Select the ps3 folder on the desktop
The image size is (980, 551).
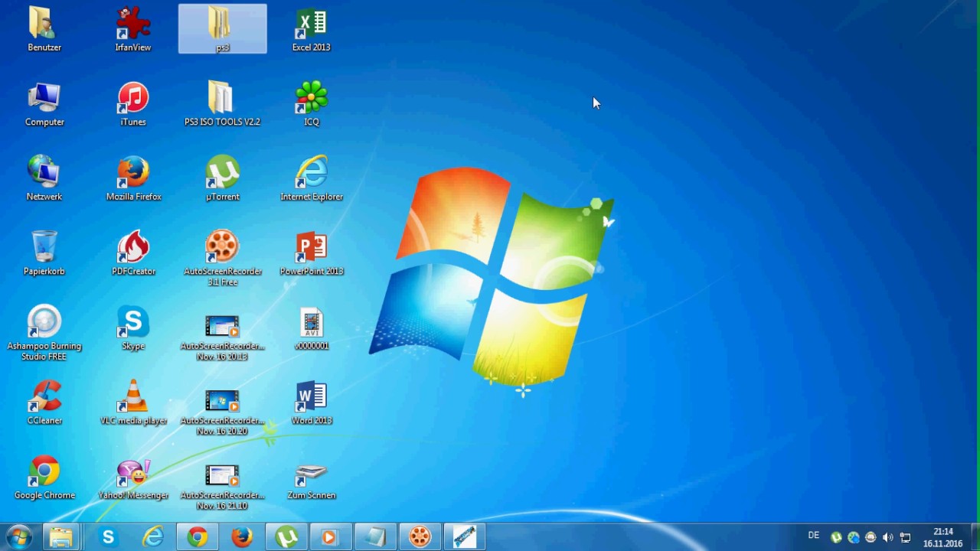pyautogui.click(x=222, y=23)
